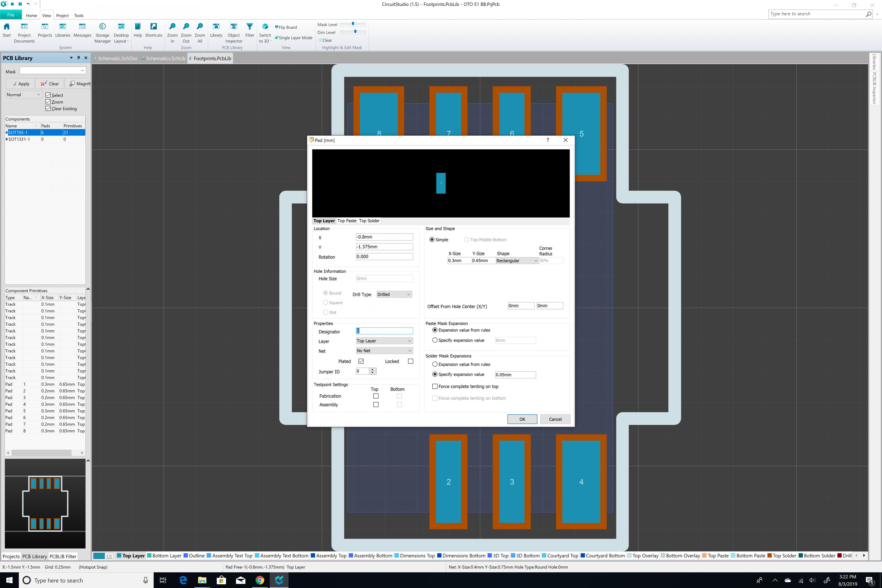Pin the PCB Library panel
This screenshot has height=588, width=882.
coord(78,58)
